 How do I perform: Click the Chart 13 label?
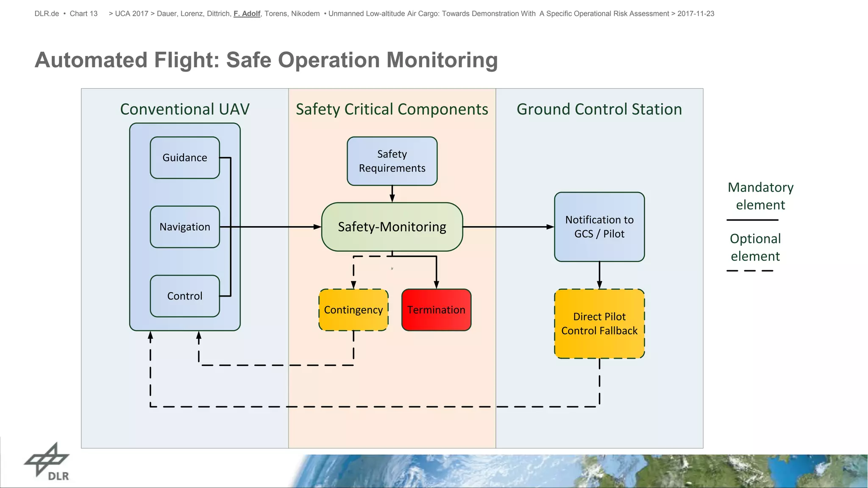tap(83, 14)
